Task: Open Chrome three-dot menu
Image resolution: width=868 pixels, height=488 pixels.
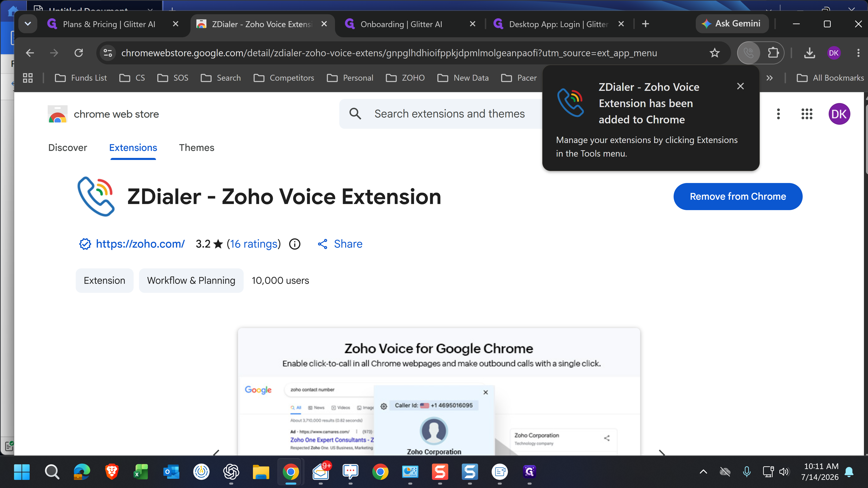Action: pyautogui.click(x=858, y=53)
